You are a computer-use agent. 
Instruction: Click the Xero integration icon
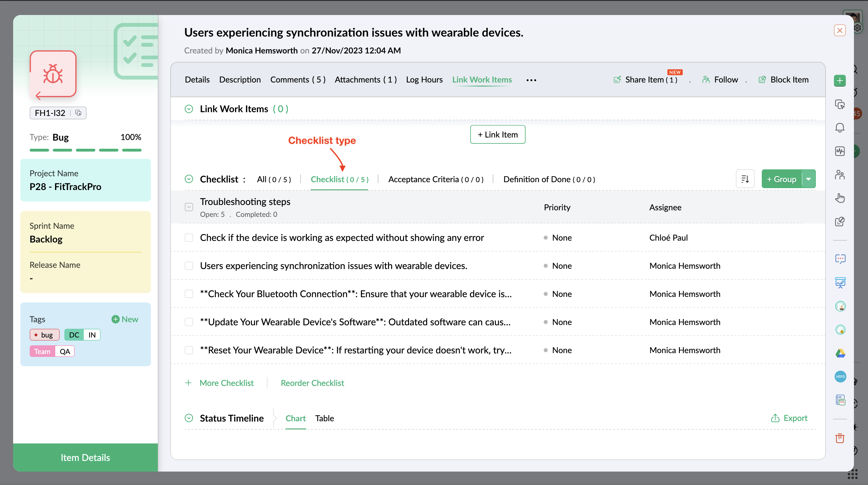tap(840, 377)
